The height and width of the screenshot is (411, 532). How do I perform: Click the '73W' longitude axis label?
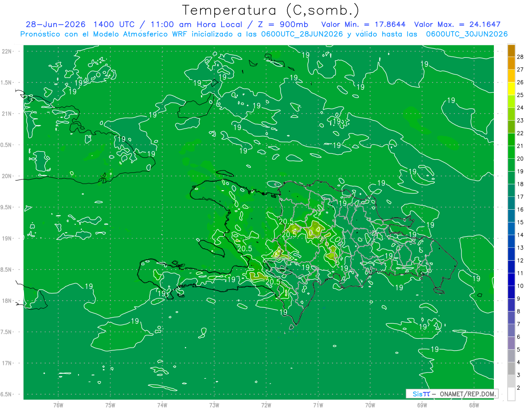point(214,405)
